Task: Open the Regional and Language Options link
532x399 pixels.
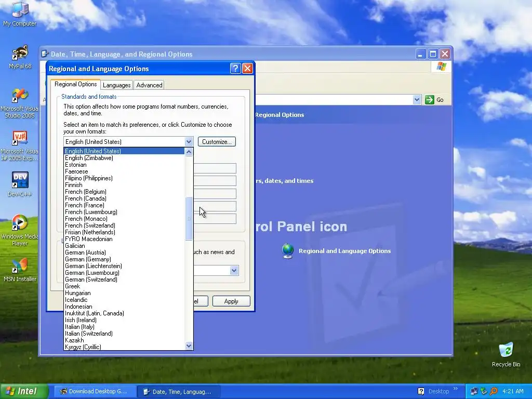Action: pos(344,251)
